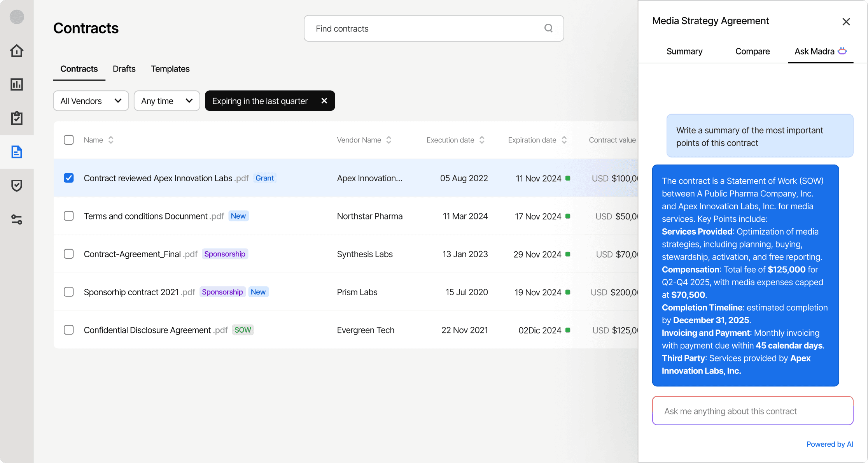This screenshot has height=463, width=868.
Task: Switch to the Compare tab
Action: (x=752, y=51)
